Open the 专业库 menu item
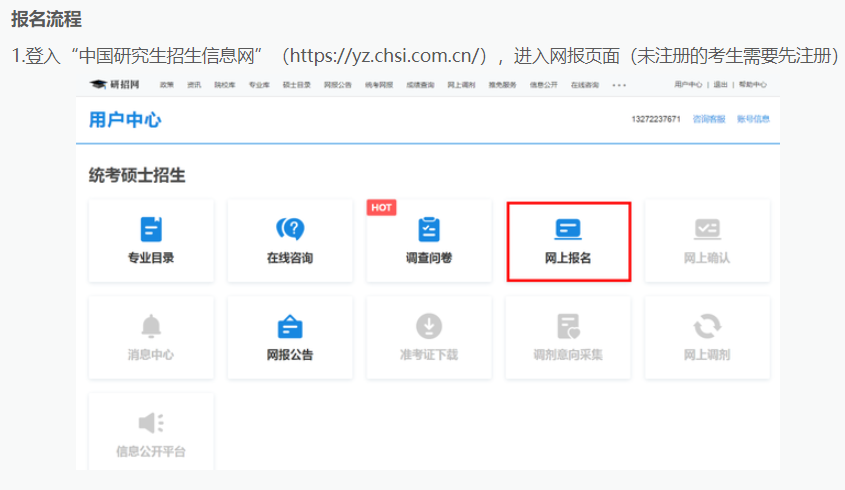845x490 pixels. (x=259, y=85)
